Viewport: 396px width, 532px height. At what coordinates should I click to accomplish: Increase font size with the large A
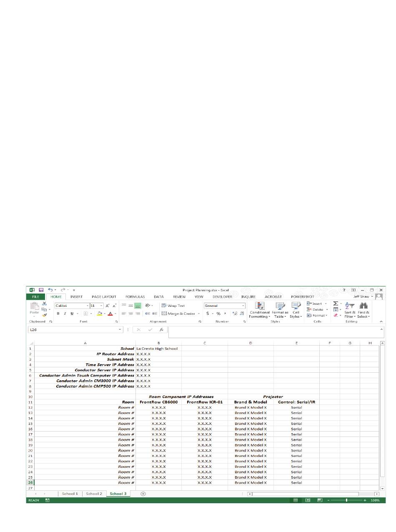pyautogui.click(x=108, y=306)
